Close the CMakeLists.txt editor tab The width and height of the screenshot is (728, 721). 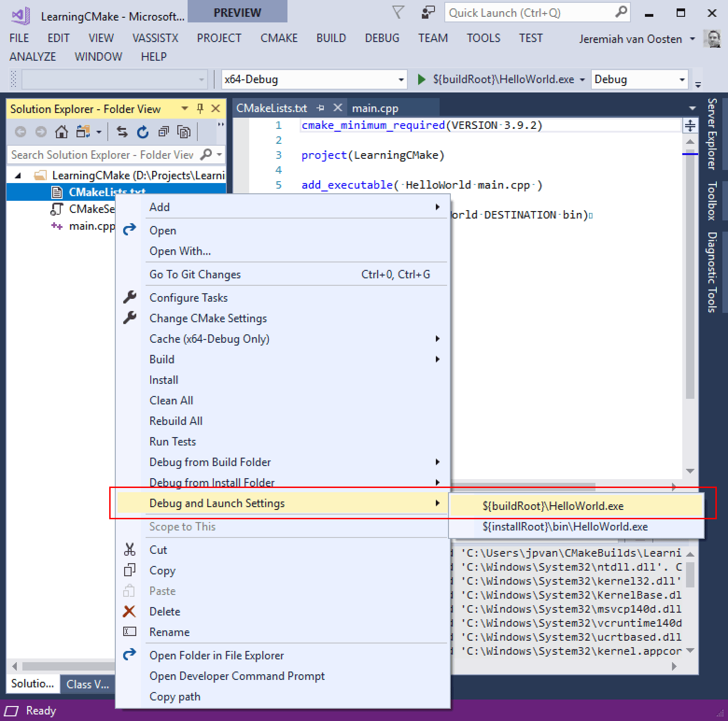point(338,108)
